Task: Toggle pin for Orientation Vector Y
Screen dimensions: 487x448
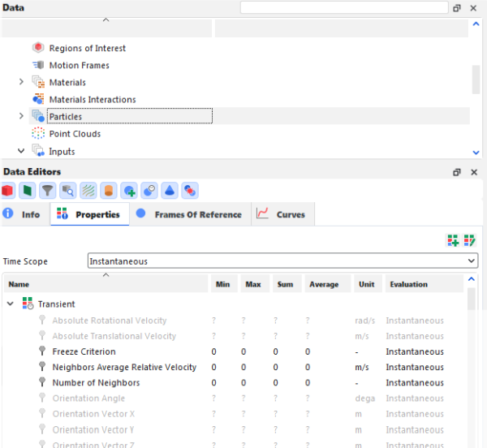Action: (x=42, y=429)
